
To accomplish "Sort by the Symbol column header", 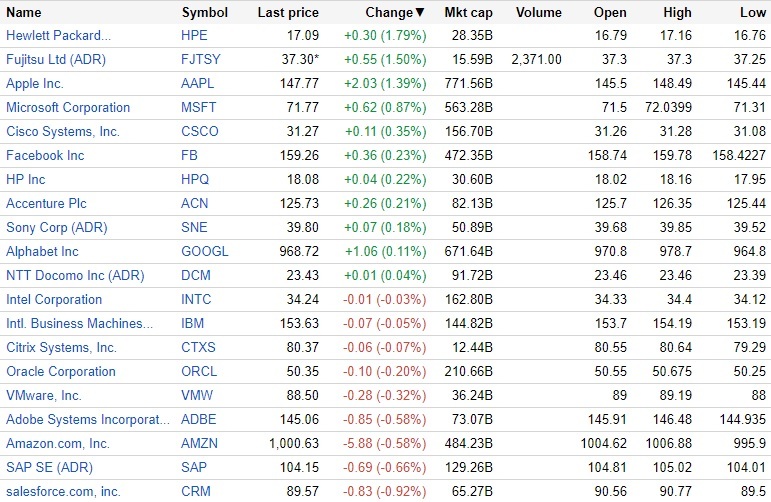I will [205, 13].
